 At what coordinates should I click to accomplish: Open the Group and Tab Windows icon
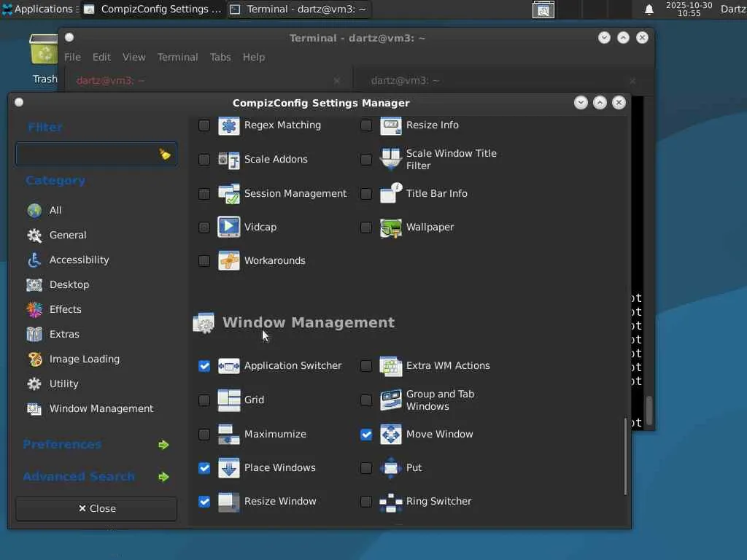coord(391,400)
